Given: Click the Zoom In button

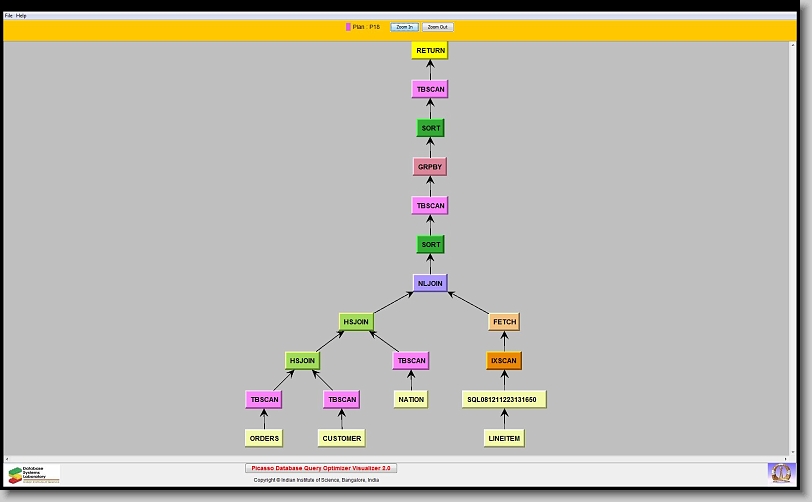Looking at the screenshot, I should (404, 27).
